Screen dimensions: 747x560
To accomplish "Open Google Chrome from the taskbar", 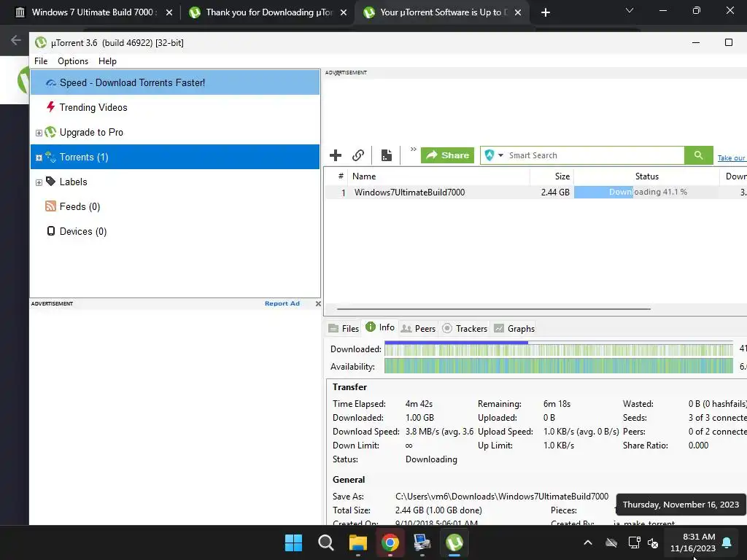I will pyautogui.click(x=390, y=542).
